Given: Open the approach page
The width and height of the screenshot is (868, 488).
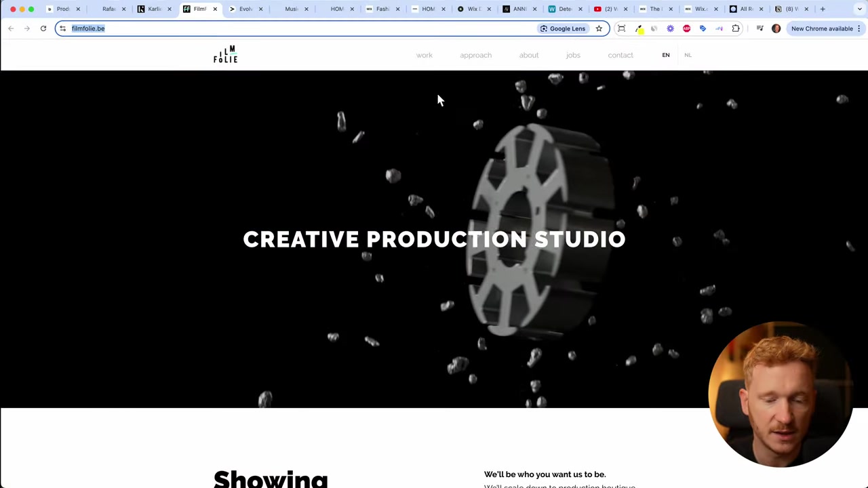Looking at the screenshot, I should [x=475, y=55].
